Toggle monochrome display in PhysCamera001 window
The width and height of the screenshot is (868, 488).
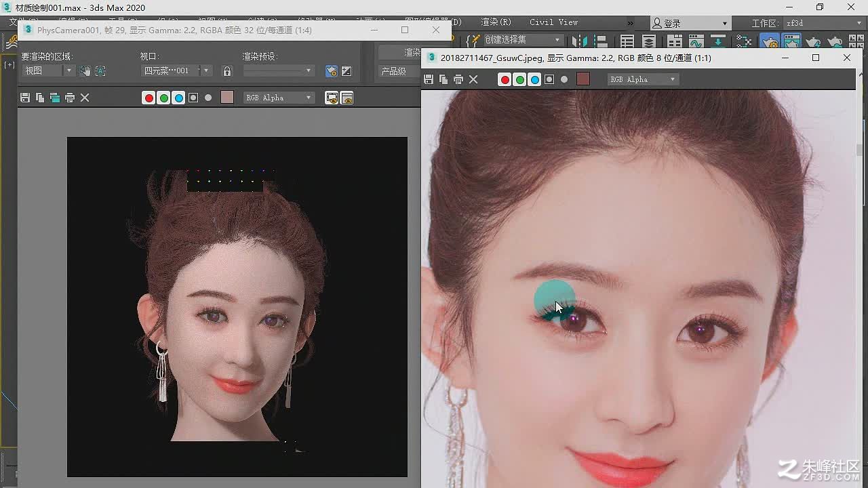[x=208, y=98]
